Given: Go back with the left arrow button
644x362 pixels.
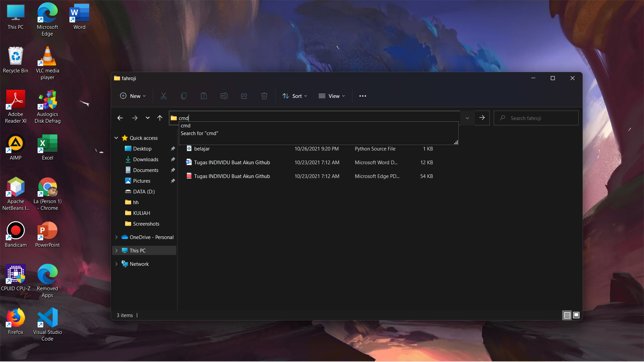Looking at the screenshot, I should (x=120, y=118).
